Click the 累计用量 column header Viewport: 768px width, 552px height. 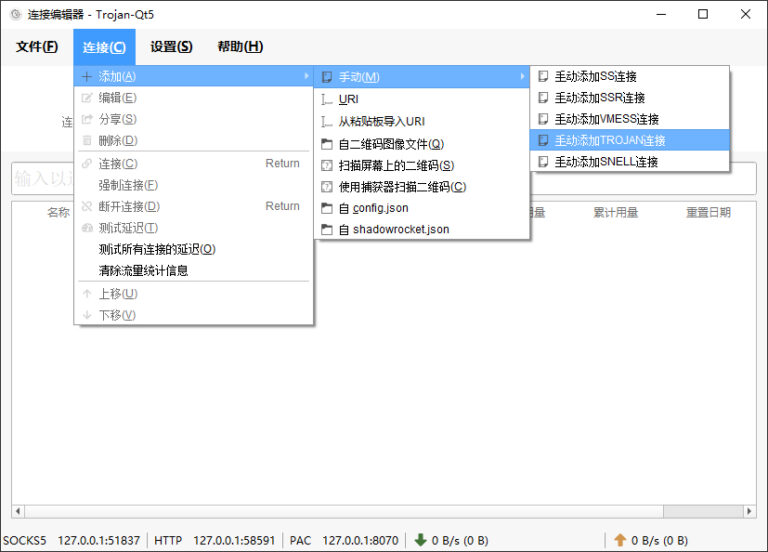616,213
